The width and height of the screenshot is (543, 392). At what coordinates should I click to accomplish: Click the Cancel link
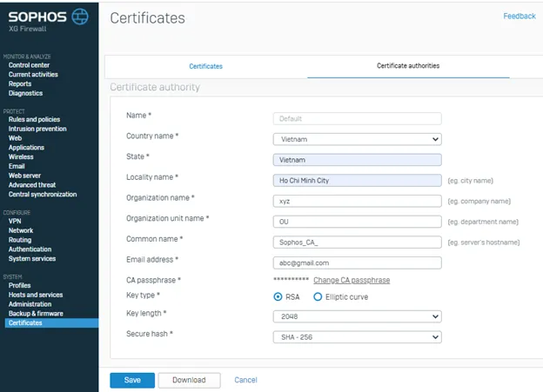coord(245,380)
